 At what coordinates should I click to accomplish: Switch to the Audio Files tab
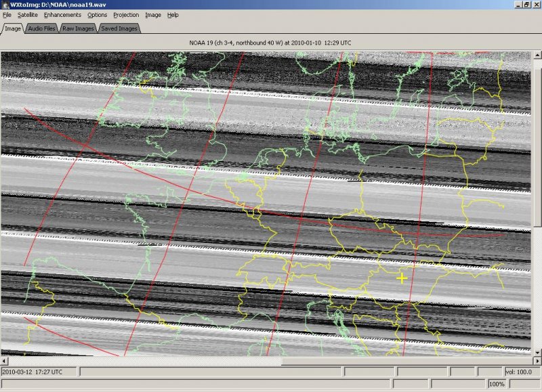[41, 28]
